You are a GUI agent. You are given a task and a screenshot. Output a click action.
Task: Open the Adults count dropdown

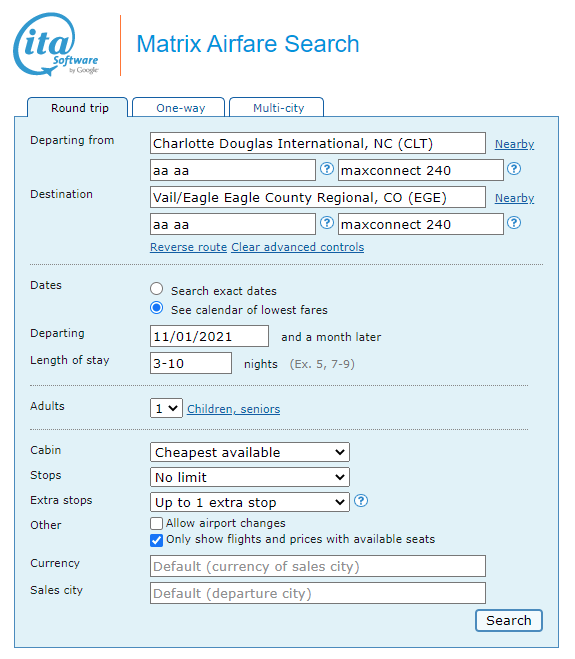(166, 408)
